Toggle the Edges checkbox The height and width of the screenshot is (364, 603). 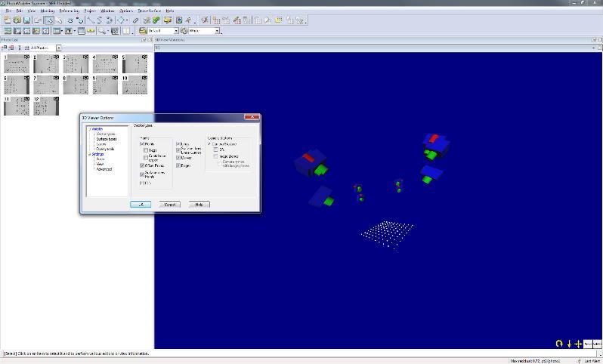point(178,165)
